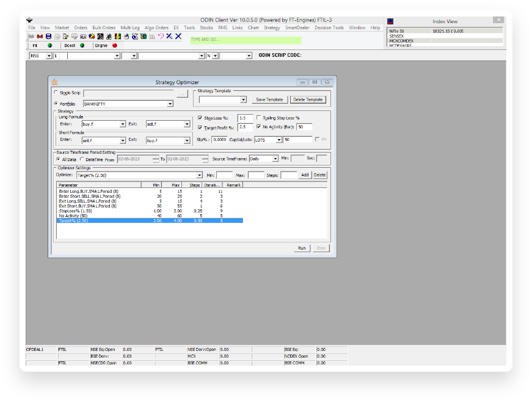Click the Slip% value field
The width and height of the screenshot is (532, 401).
[219, 140]
